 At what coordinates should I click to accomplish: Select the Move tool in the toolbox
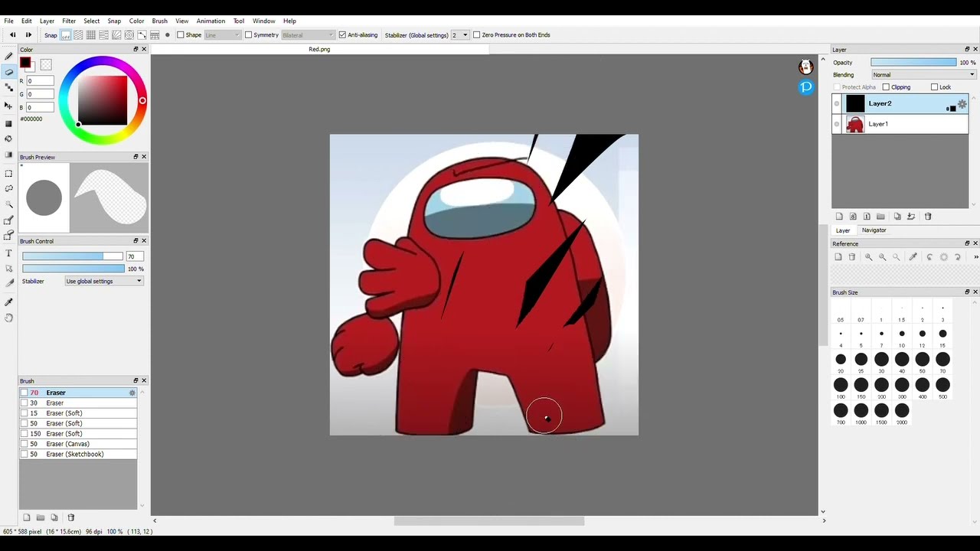(8, 105)
